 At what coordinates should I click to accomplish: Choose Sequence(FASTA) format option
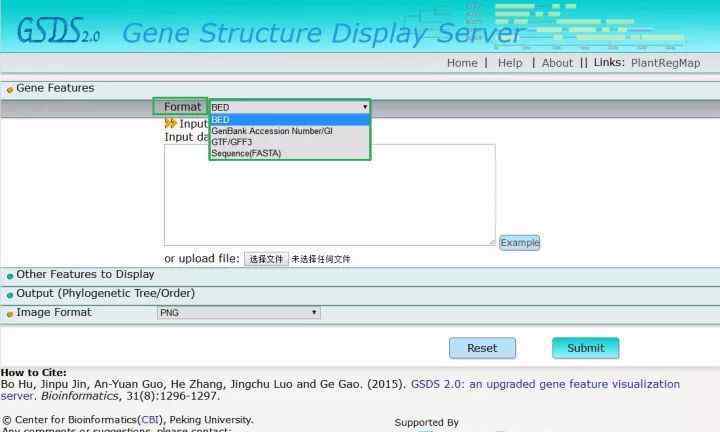pyautogui.click(x=289, y=153)
